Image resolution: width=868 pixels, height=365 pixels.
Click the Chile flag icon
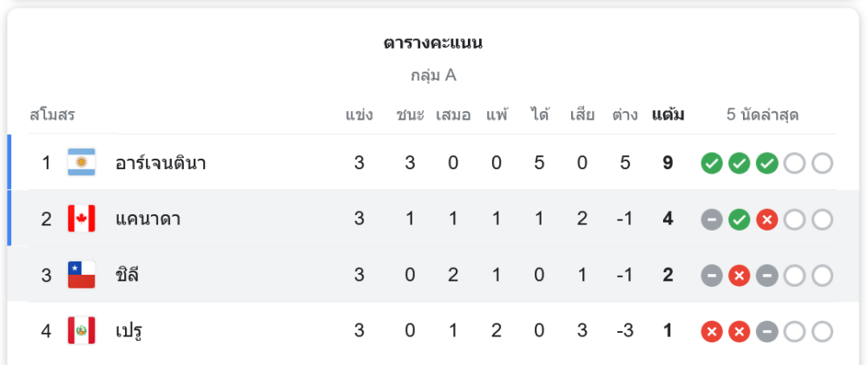coord(82,276)
